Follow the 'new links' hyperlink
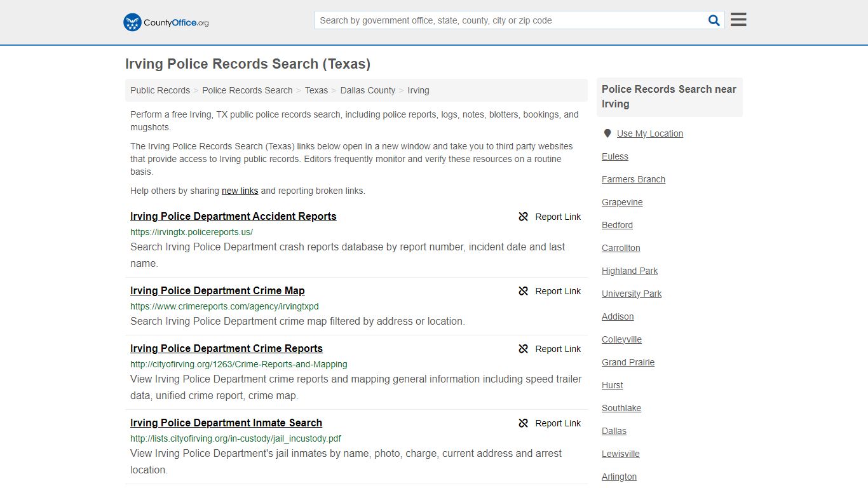This screenshot has width=868, height=488. 240,191
